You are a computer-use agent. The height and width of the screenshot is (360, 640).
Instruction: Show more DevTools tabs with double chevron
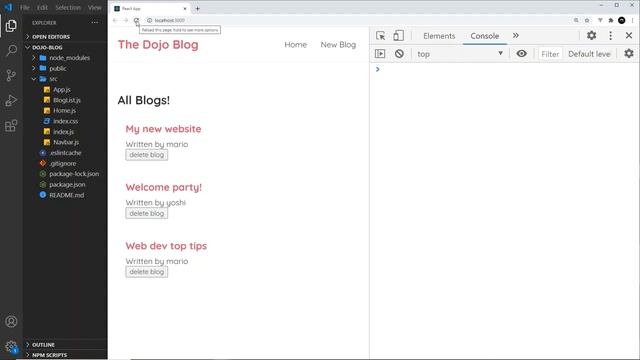pos(516,36)
